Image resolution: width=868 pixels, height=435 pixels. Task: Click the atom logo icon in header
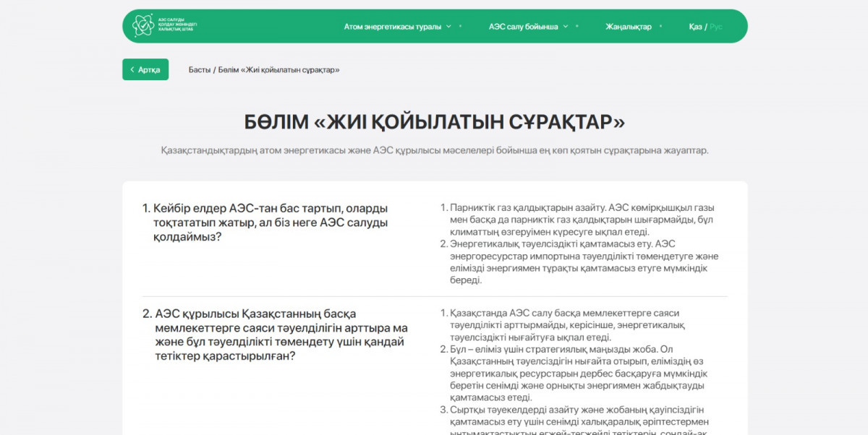[142, 26]
